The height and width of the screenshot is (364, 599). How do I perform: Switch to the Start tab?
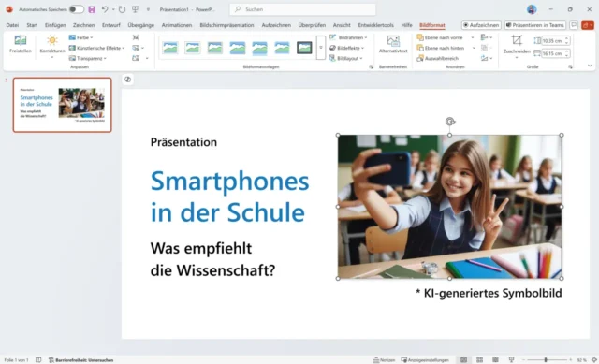pyautogui.click(x=32, y=25)
